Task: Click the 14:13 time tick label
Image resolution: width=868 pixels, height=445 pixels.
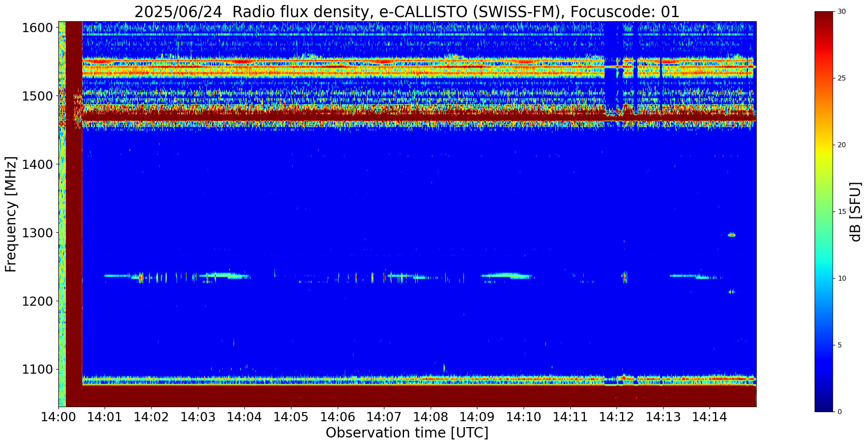Action: (663, 417)
